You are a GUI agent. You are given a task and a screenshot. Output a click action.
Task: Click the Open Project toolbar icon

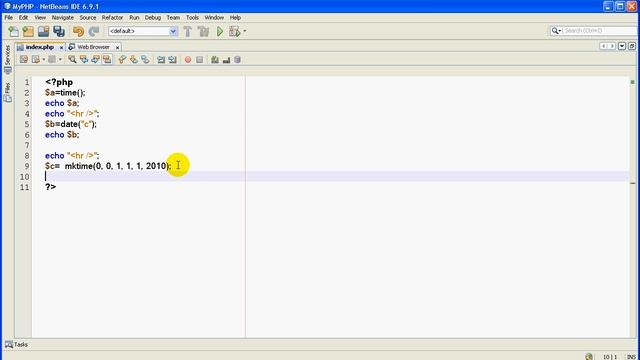43,31
